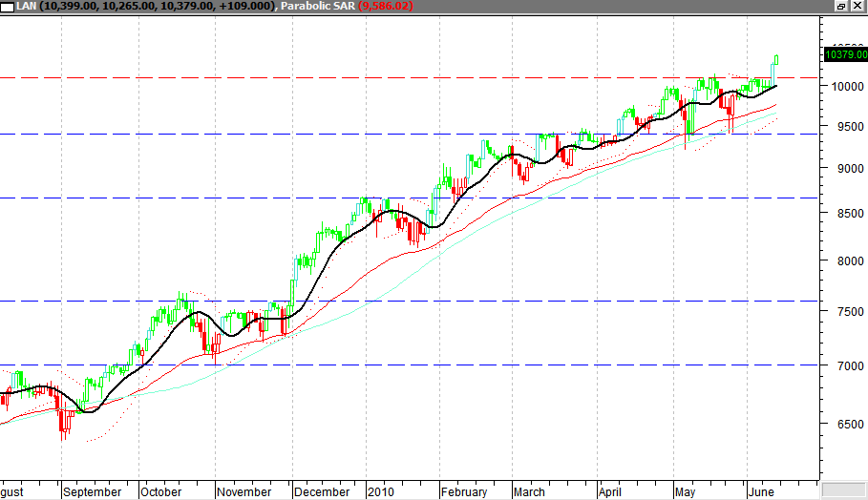Screen dimensions: 868x500
Task: Click the October label on time axis
Action: click(x=160, y=492)
